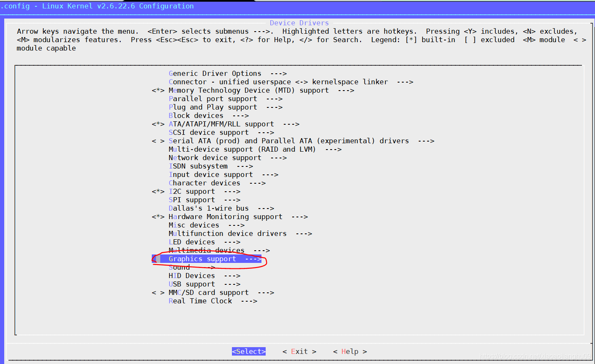Expand arrow beside USB support
The image size is (595, 364).
pos(232,284)
